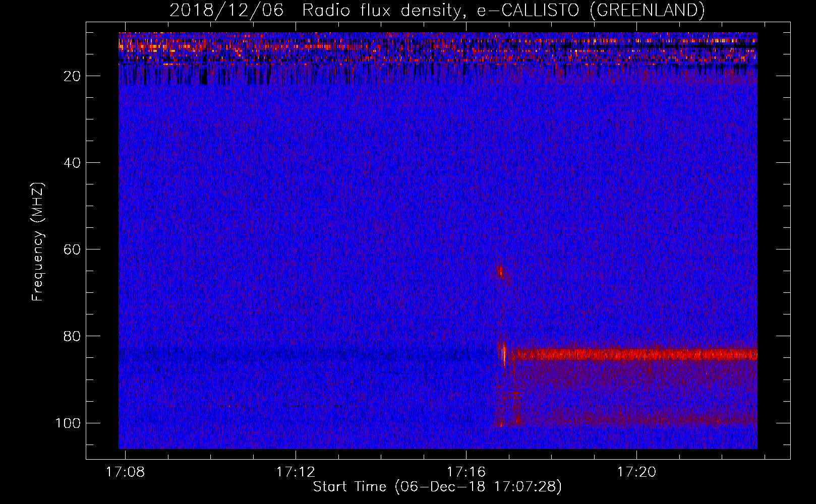816x504 pixels.
Task: Click the 100 MHz frequency tick label
Action: pos(69,423)
